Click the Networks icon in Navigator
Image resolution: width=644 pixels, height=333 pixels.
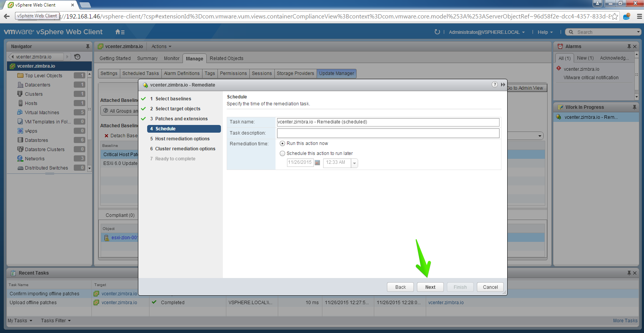(x=20, y=158)
